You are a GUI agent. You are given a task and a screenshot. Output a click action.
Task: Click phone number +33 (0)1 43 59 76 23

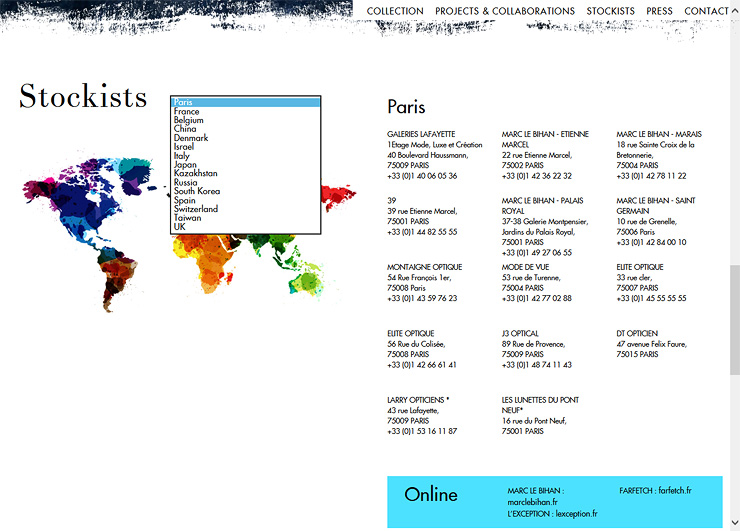[x=422, y=299]
